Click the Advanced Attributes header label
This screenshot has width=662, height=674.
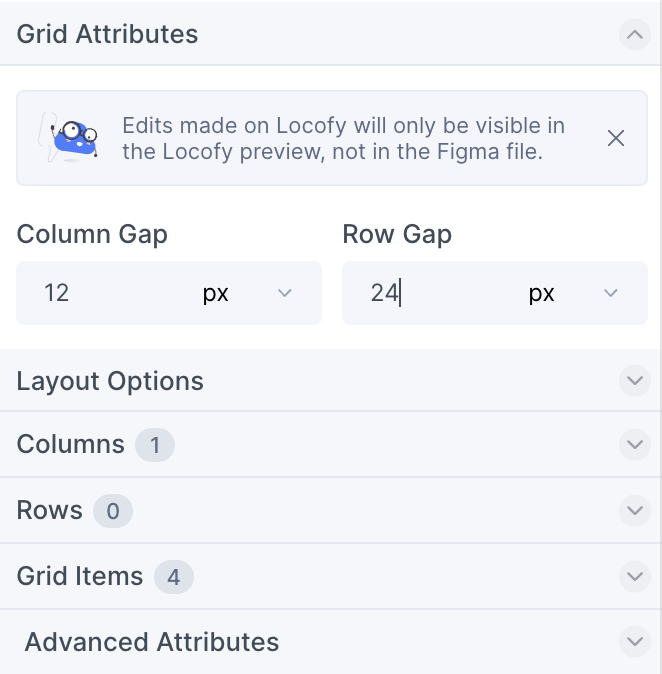tap(152, 642)
